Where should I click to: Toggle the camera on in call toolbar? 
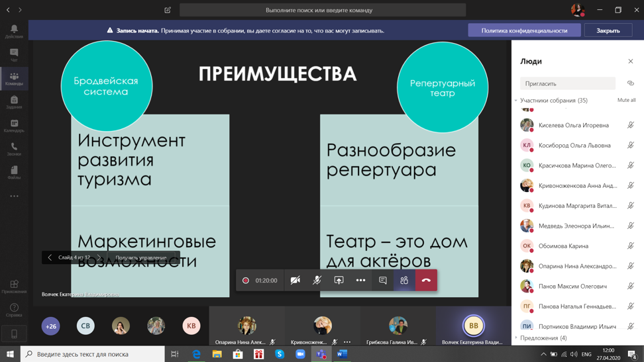click(x=295, y=281)
